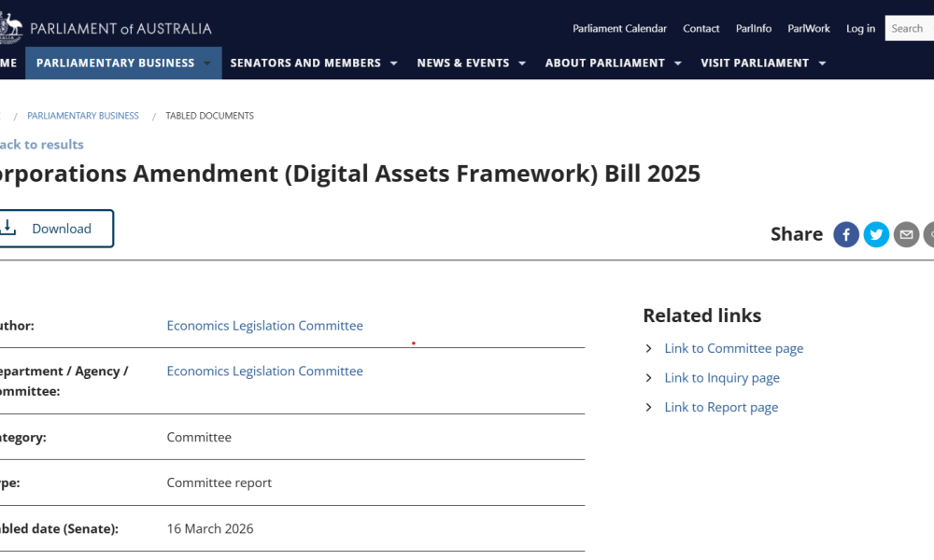This screenshot has height=560, width=934.
Task: Share the page on Facebook
Action: click(x=846, y=234)
